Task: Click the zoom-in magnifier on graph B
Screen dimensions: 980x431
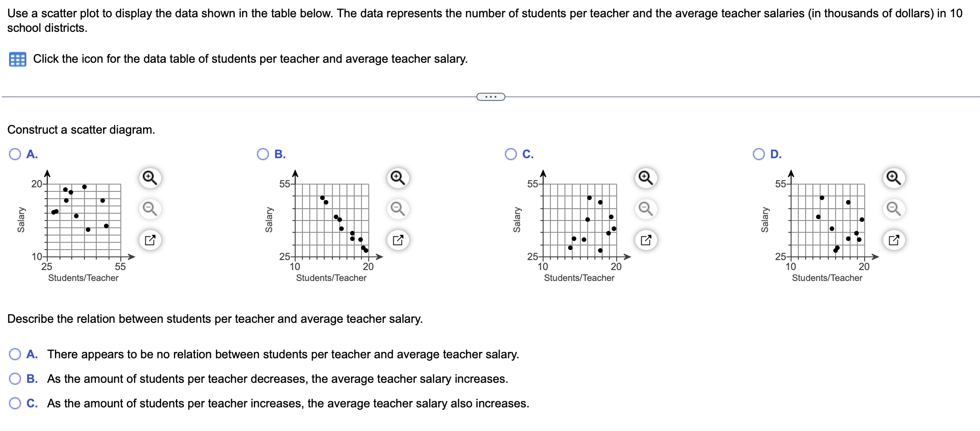Action: tap(397, 179)
